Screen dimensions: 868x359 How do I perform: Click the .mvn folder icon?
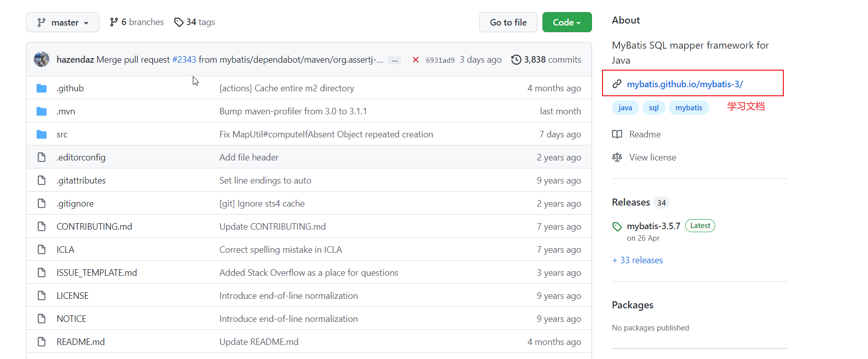pyautogui.click(x=42, y=111)
